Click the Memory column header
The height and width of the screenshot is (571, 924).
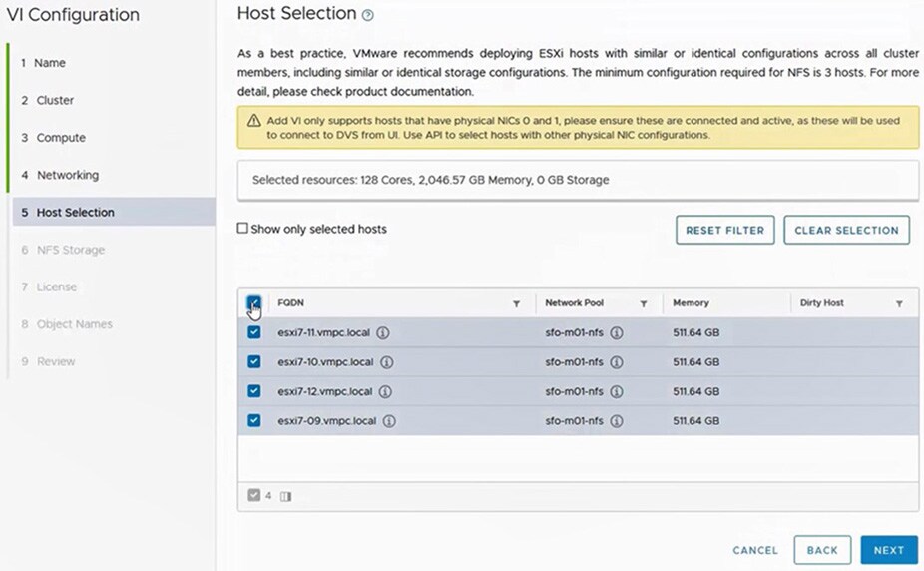click(691, 303)
